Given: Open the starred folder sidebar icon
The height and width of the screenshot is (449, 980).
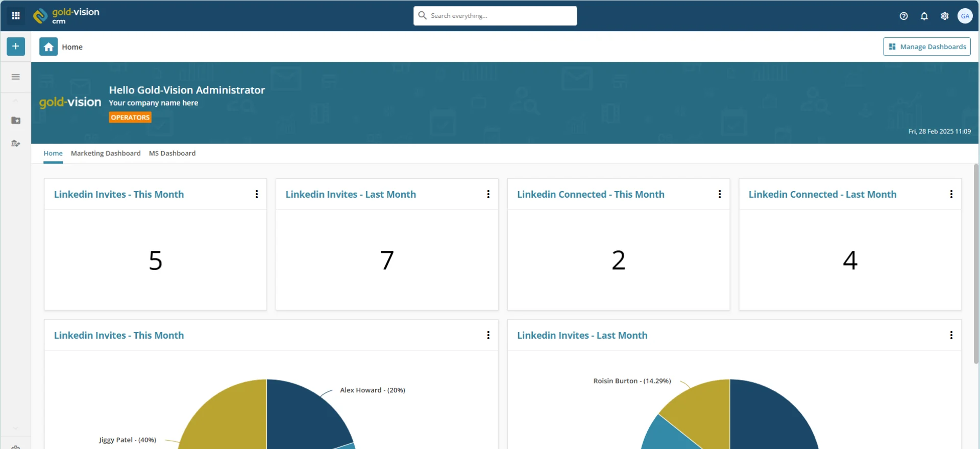Looking at the screenshot, I should pyautogui.click(x=16, y=121).
